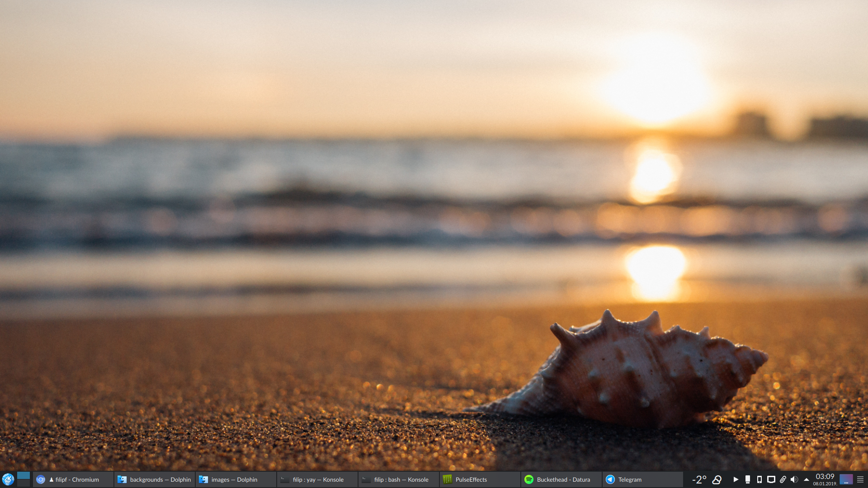This screenshot has width=868, height=488.
Task: Mute audio by clicking the speaker icon
Action: 795,479
